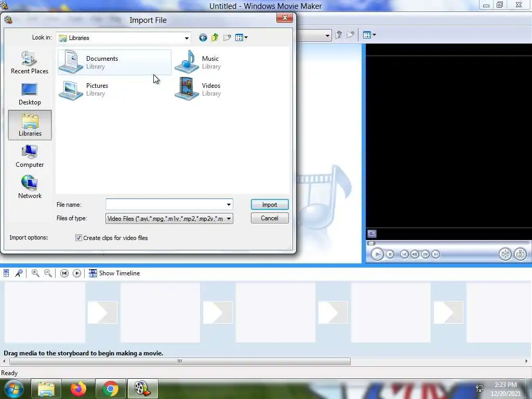Jump back to the start of the preview

tap(404, 254)
